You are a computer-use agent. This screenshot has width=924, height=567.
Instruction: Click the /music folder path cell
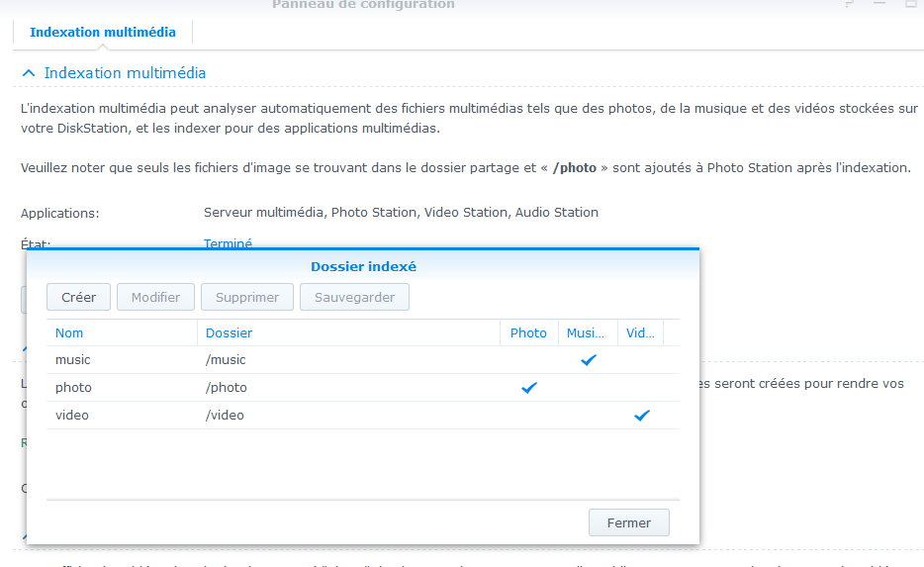(x=226, y=360)
